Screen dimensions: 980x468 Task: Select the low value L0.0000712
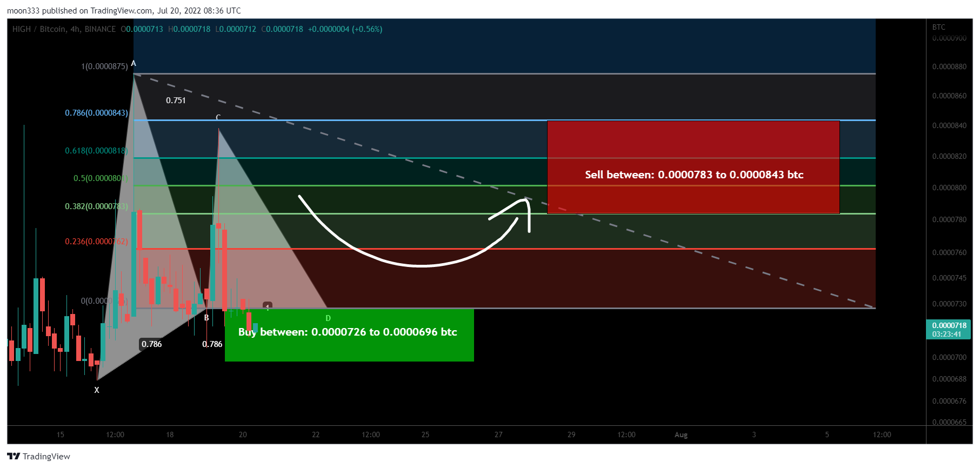[x=236, y=29]
